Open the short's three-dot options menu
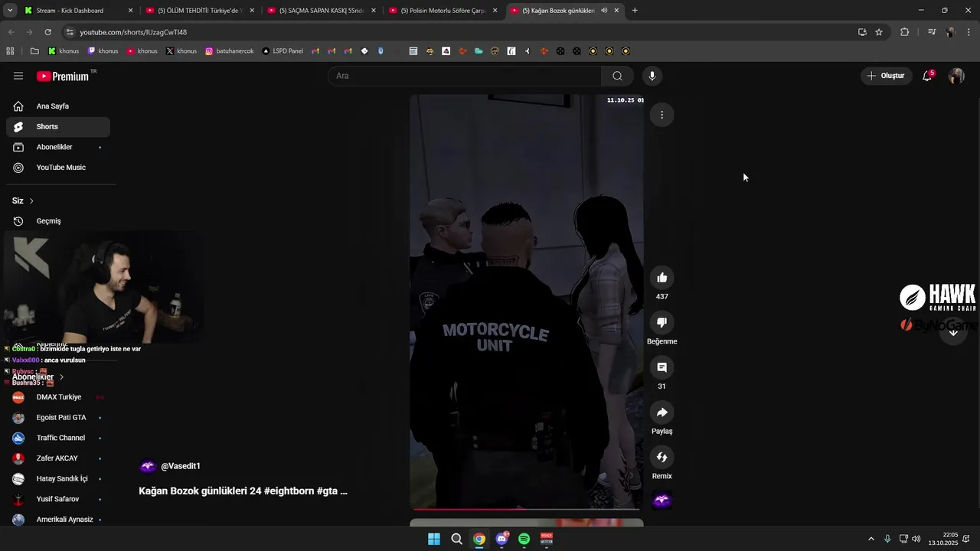 point(661,115)
